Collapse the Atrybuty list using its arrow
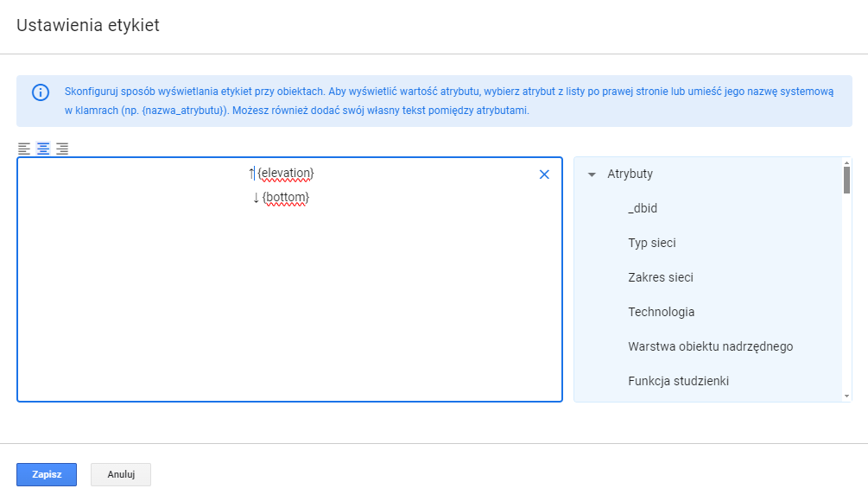The width and height of the screenshot is (868, 501). [592, 174]
